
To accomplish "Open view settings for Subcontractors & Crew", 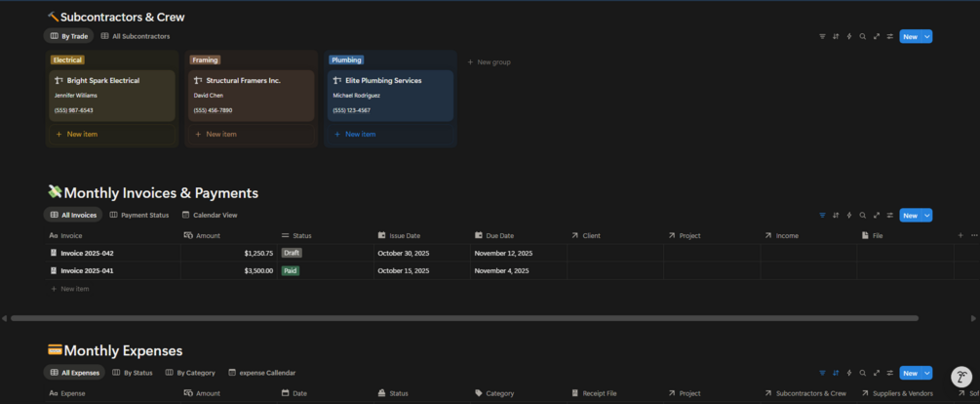I will 889,36.
